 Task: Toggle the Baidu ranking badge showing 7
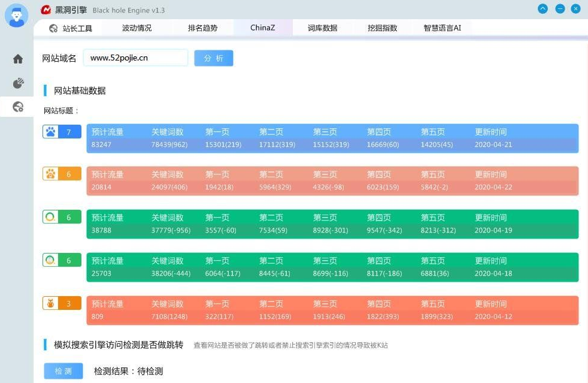[x=68, y=131]
